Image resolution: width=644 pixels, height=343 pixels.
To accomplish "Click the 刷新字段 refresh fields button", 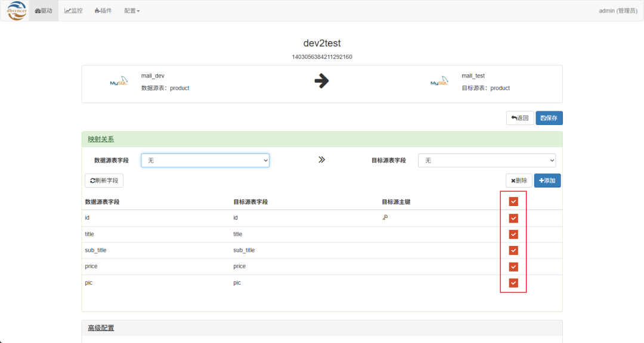I will click(104, 180).
